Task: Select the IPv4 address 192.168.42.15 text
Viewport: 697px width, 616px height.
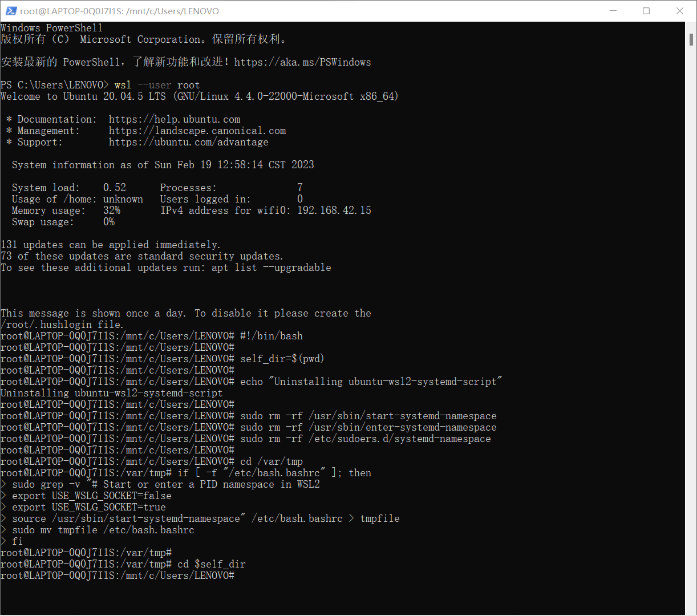Action: [334, 210]
